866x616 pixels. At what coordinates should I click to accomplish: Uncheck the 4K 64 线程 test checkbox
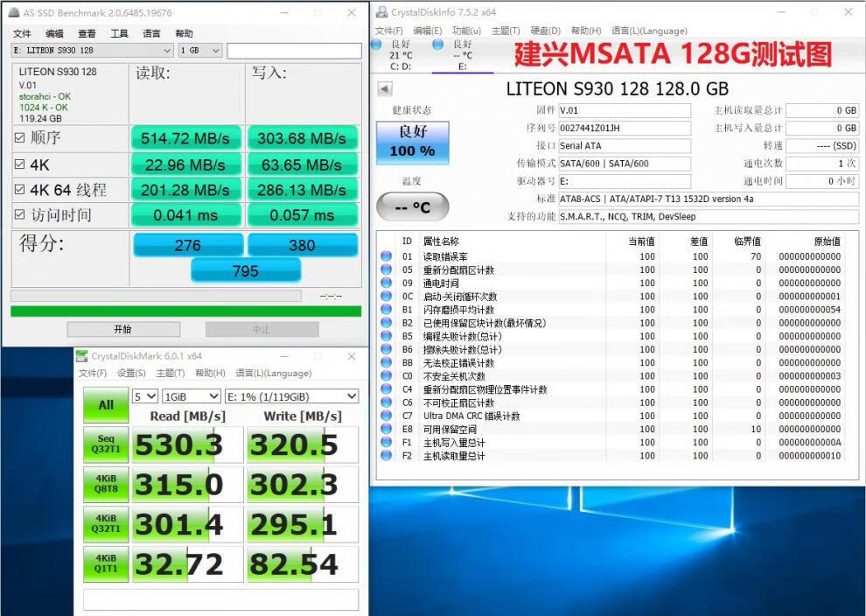[19, 190]
